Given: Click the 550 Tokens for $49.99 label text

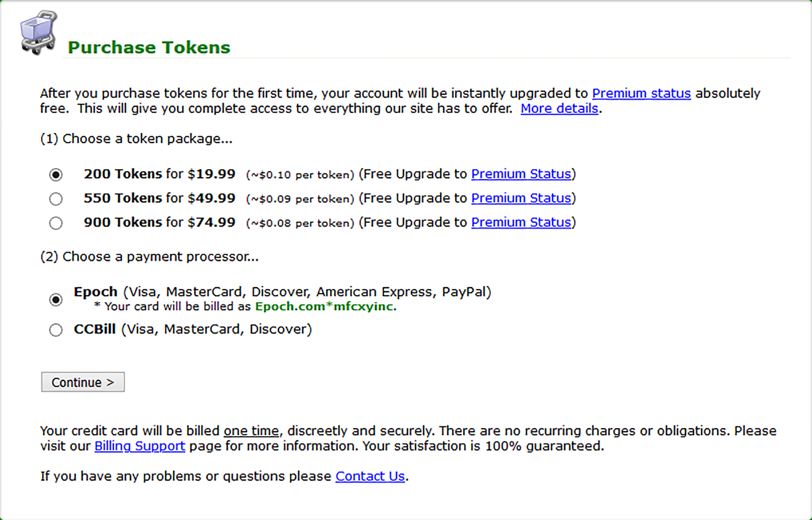Looking at the screenshot, I should pyautogui.click(x=160, y=198).
